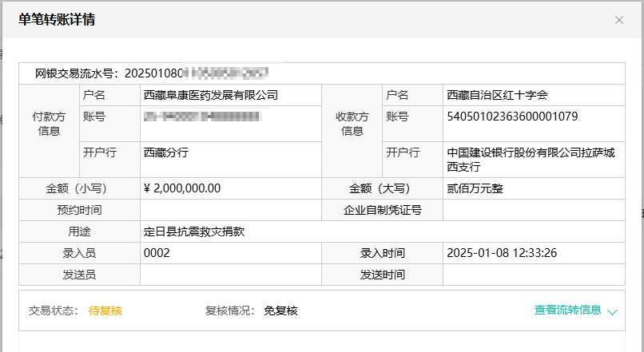The height and width of the screenshot is (352, 644).
Task: Click the 免复核 review status value
Action: [x=280, y=310]
